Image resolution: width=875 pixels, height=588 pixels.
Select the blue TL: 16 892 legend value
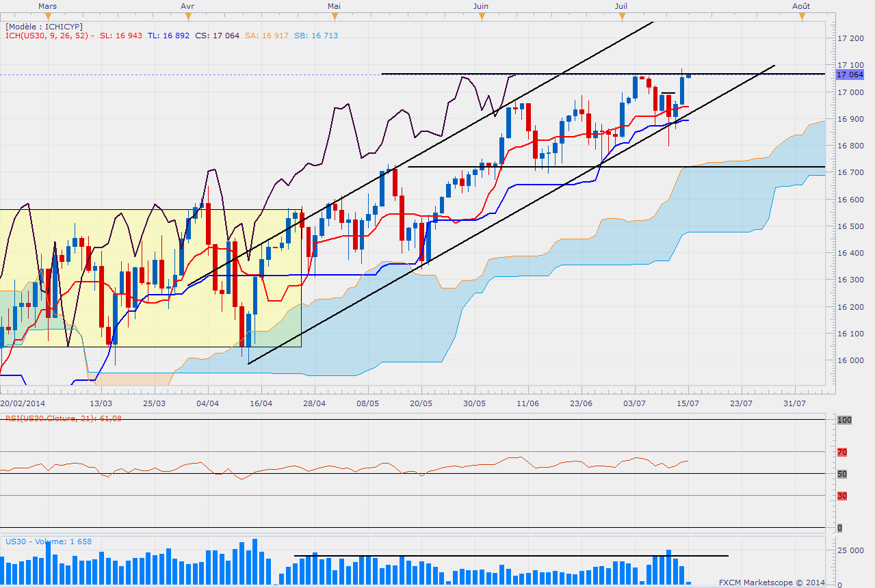pyautogui.click(x=170, y=36)
